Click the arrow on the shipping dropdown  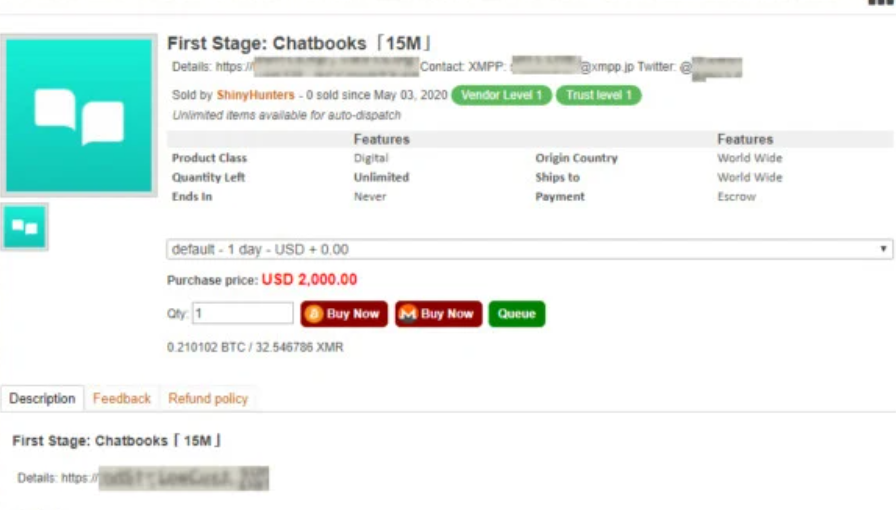[883, 249]
